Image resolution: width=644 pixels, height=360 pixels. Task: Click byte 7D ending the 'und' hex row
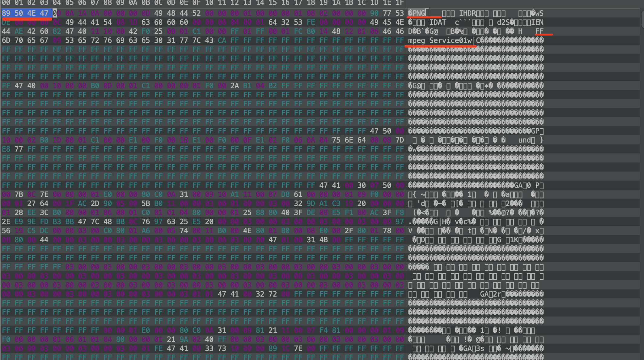[x=400, y=140]
